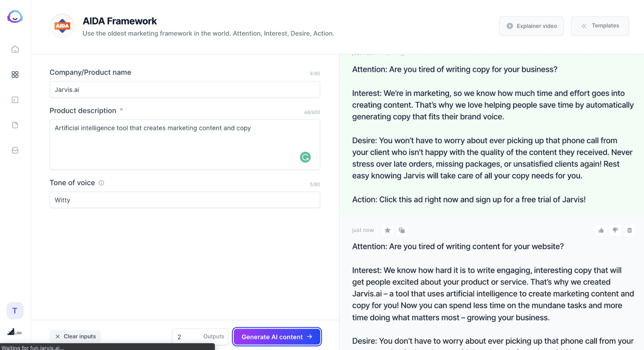The image size is (644, 350).
Task: Go to the home dashboard icon
Action: 15,49
